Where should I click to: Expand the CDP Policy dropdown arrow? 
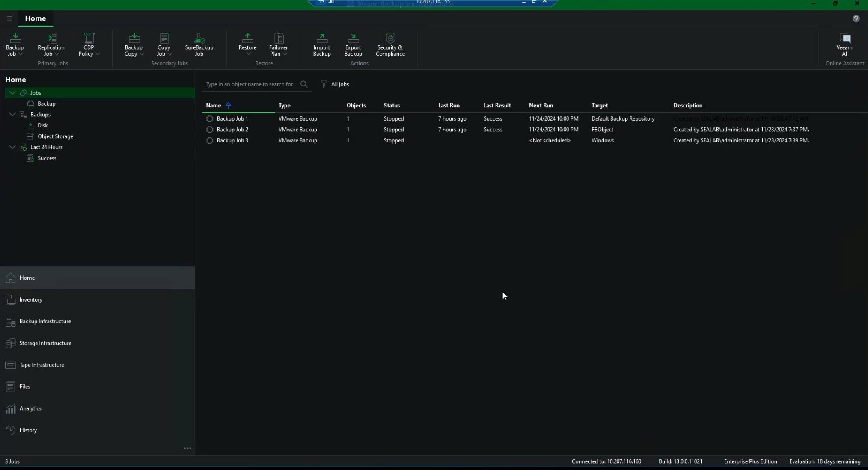pos(98,54)
